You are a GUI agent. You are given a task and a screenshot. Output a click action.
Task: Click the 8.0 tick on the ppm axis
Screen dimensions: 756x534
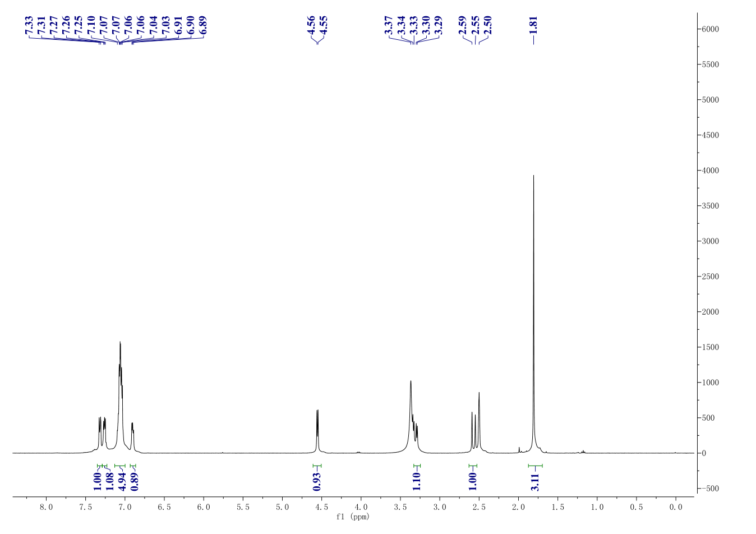tap(46, 507)
